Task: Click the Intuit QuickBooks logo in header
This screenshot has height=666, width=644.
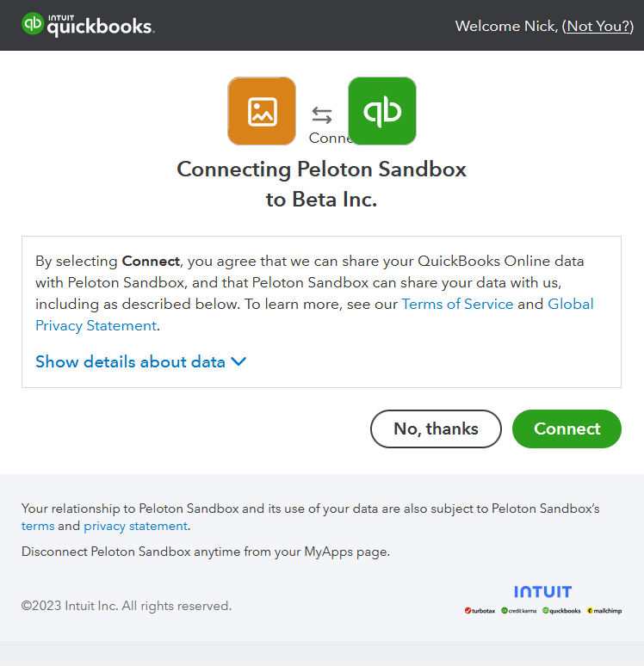Action: click(88, 25)
